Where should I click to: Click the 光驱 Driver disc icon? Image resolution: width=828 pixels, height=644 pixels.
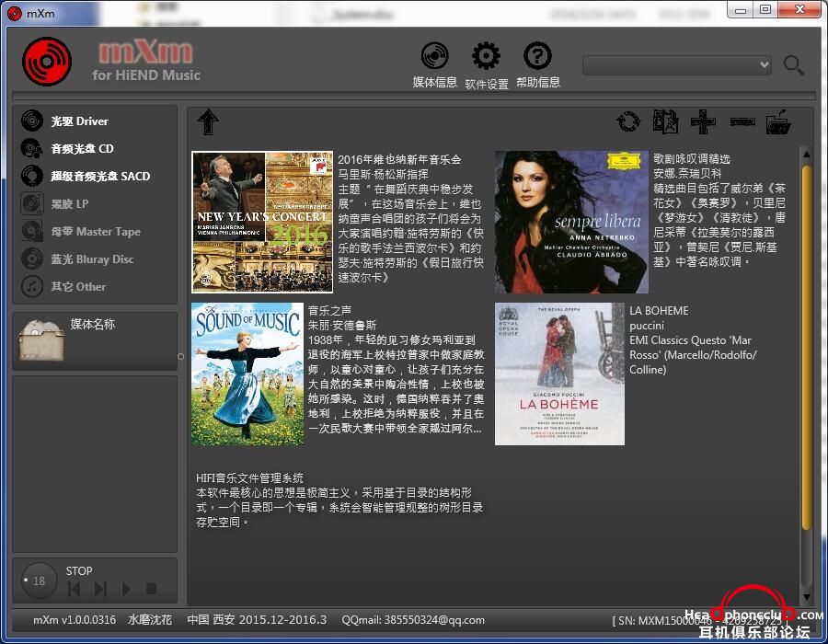[31, 121]
